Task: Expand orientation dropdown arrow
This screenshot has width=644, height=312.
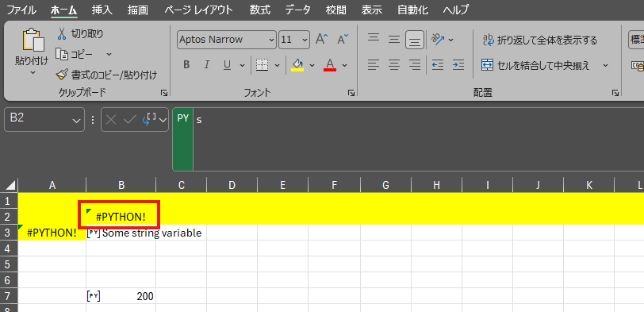Action: coord(450,40)
